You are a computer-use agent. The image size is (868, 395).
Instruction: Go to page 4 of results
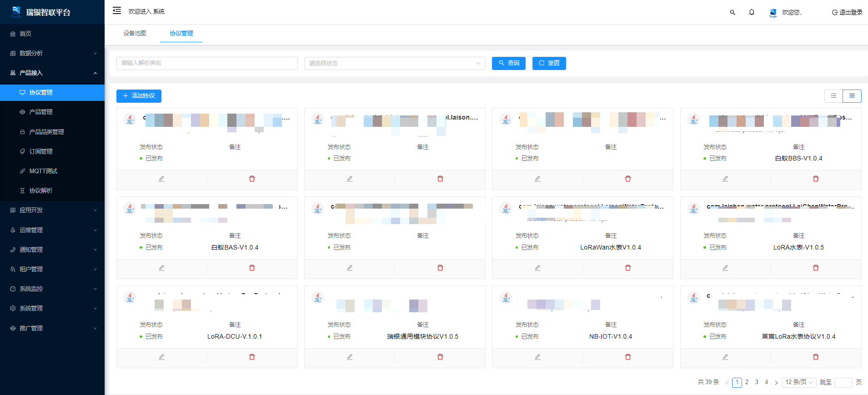[x=767, y=382]
